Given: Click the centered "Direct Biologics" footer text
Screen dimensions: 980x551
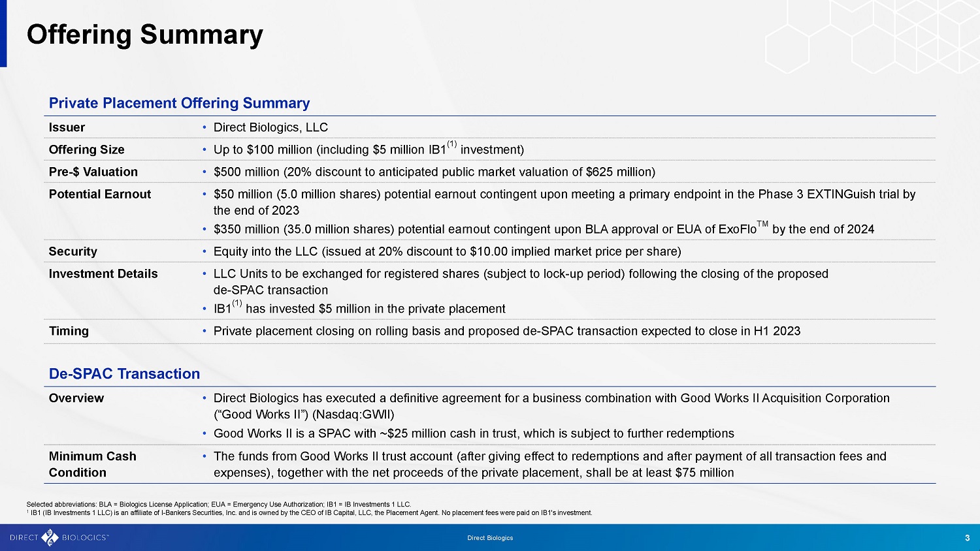Looking at the screenshot, I should point(490,538).
